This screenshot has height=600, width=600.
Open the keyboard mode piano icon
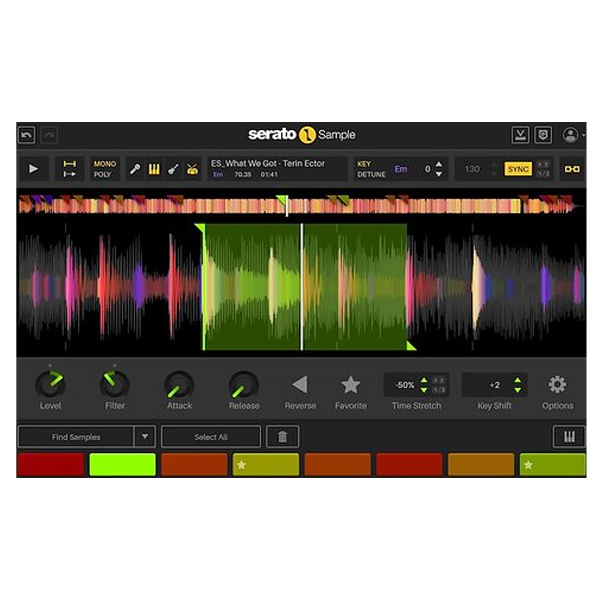pyautogui.click(x=568, y=437)
